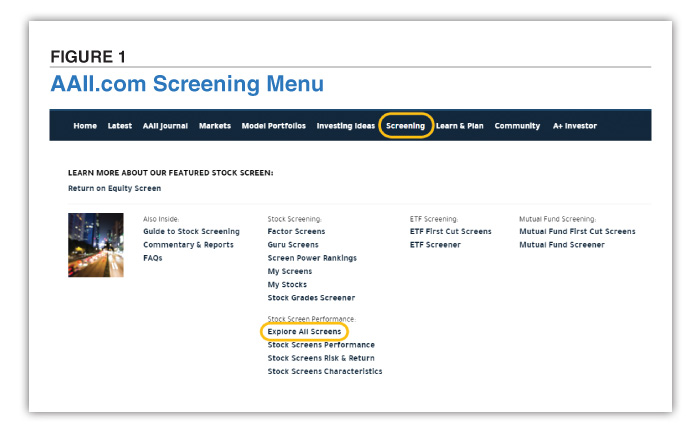Open the Mutual Fund Screener link
Viewport: 700px width, 440px height.
562,245
